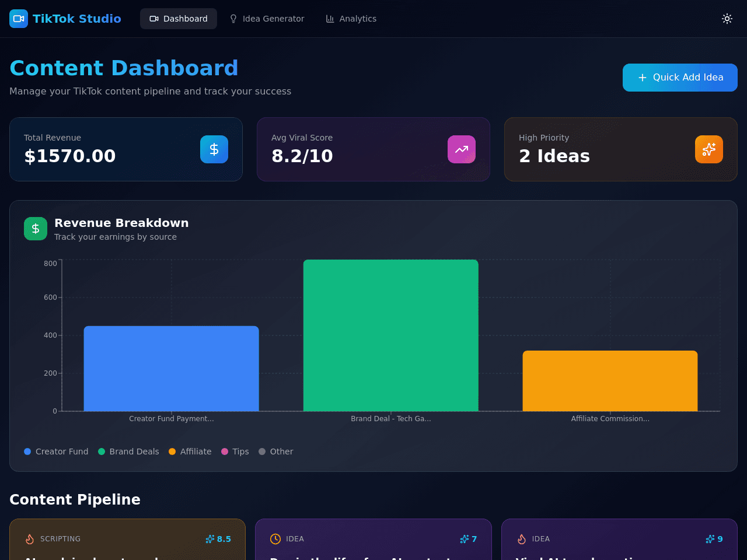
Task: Select the Other legend dot
Action: click(x=262, y=452)
